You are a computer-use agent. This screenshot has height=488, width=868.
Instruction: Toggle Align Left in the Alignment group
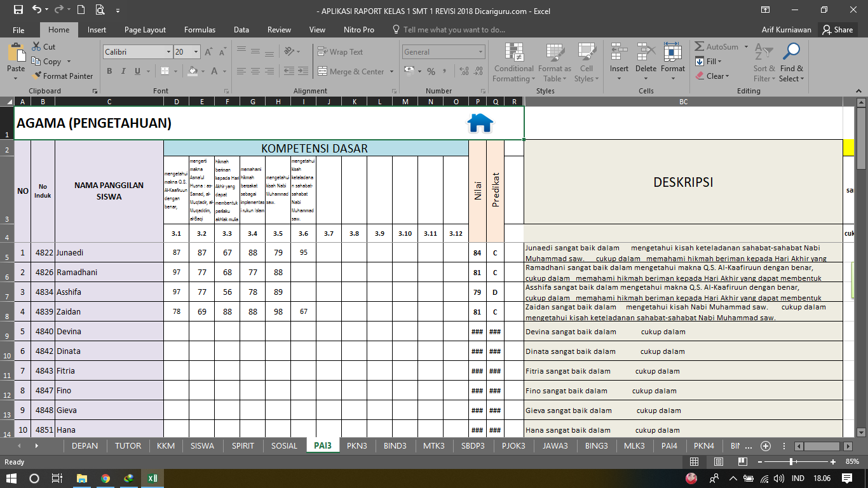click(x=240, y=71)
